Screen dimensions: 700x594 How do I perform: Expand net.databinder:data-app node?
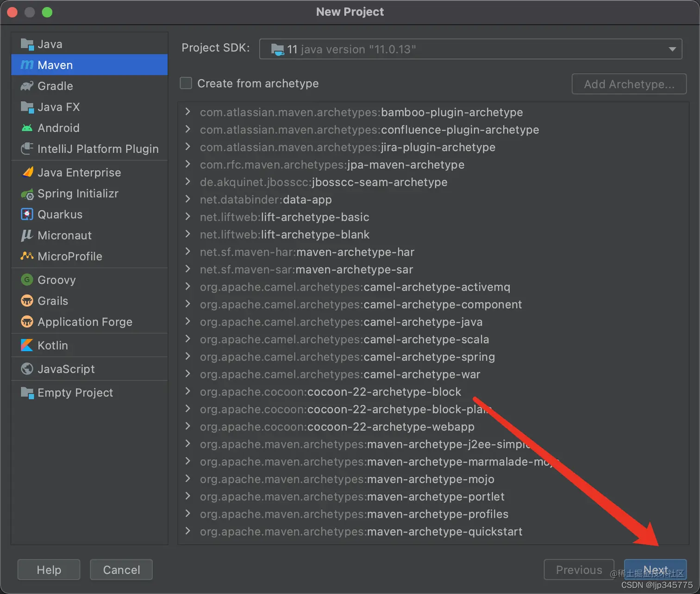pos(187,199)
